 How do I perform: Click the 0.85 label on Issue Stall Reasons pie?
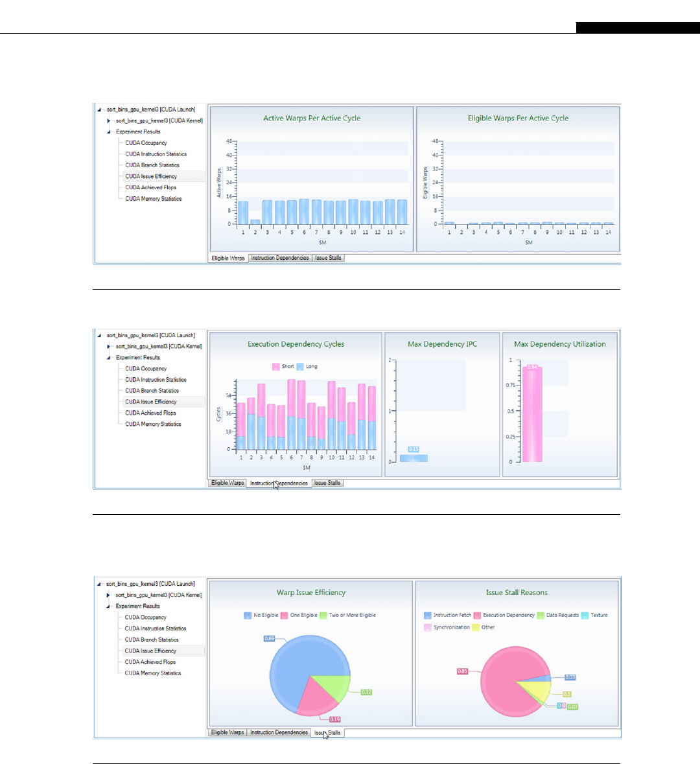point(462,671)
